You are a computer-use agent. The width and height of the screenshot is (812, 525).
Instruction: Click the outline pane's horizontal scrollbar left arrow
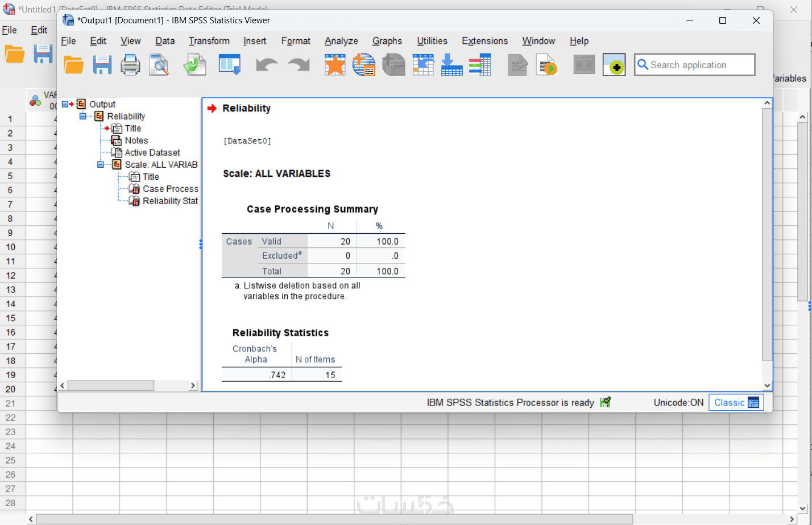[63, 386]
